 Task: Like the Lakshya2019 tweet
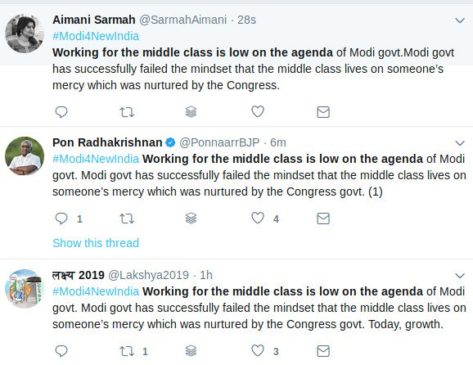(x=258, y=351)
